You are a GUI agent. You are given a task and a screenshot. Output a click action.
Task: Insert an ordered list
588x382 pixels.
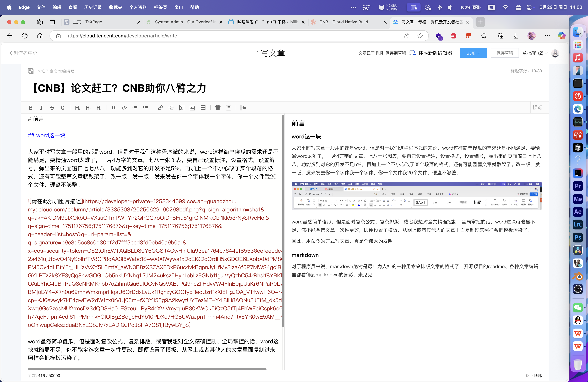(x=135, y=108)
